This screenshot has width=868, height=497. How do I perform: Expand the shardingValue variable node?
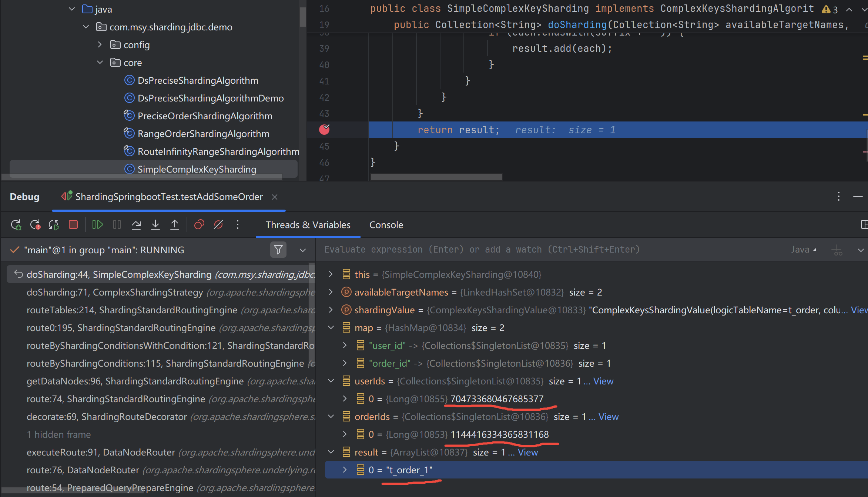(331, 310)
